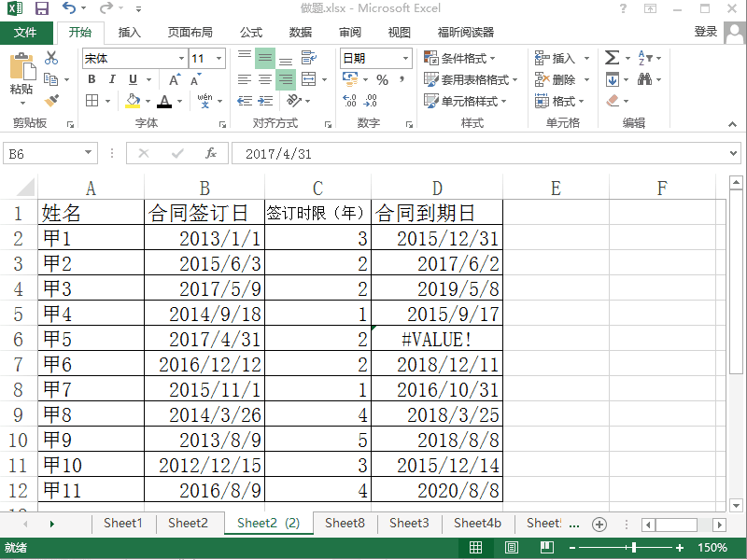The width and height of the screenshot is (747, 560).
Task: Apply percent number style
Action: point(382,78)
